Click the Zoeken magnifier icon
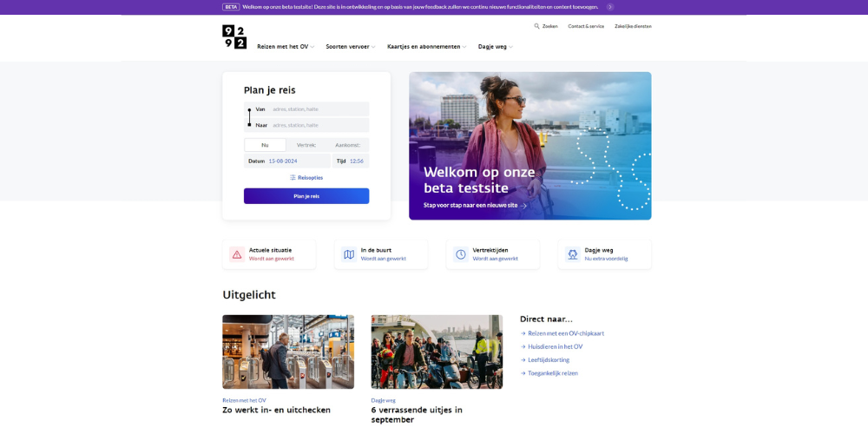The image size is (868, 434). 537,26
